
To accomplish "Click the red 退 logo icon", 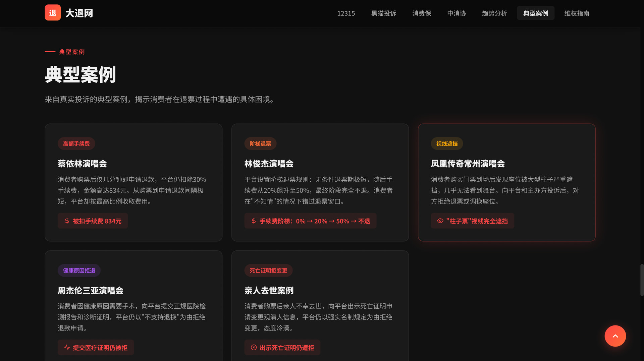I will 53,13.
